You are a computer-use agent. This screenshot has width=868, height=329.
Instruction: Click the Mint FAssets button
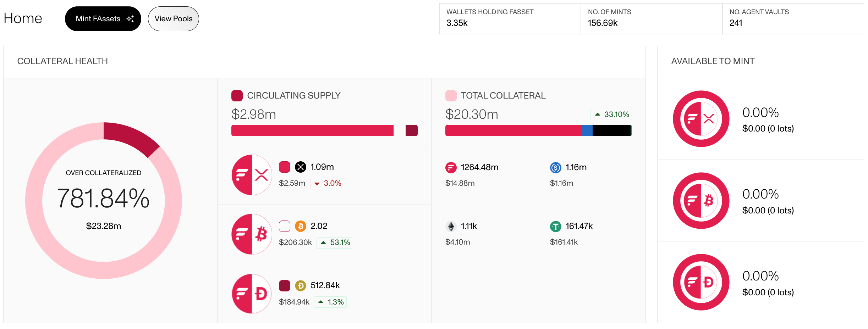click(x=103, y=19)
